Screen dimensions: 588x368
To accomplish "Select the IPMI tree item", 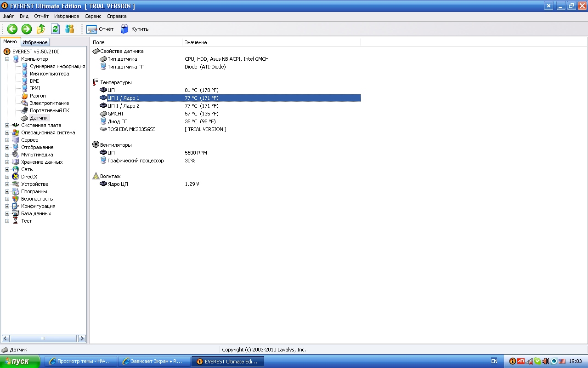I will click(35, 88).
